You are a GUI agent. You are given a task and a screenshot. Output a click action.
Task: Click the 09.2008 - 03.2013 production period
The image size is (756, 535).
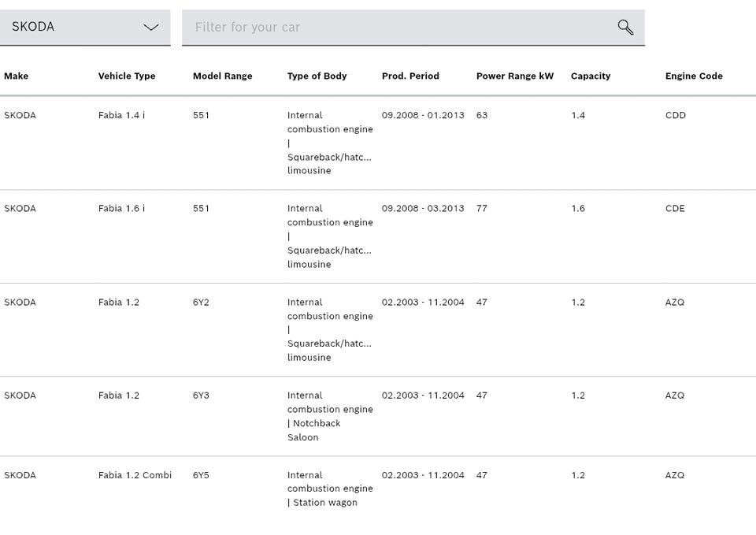click(423, 209)
